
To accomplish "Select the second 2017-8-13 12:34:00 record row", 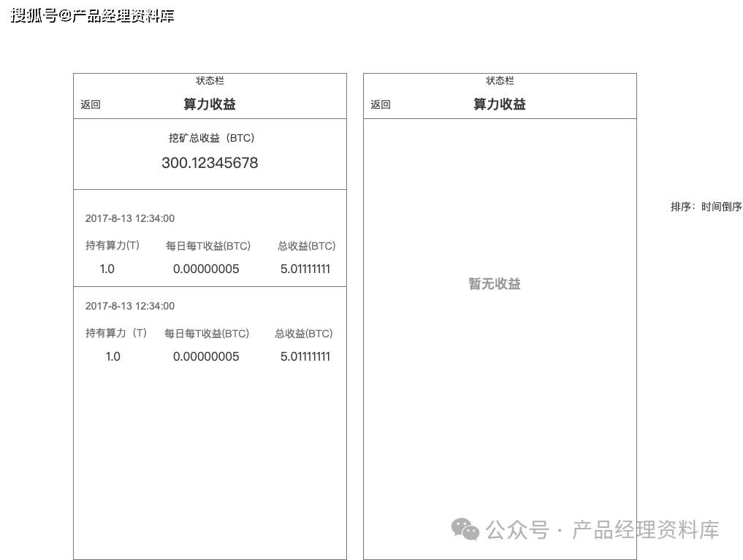I will [129, 306].
